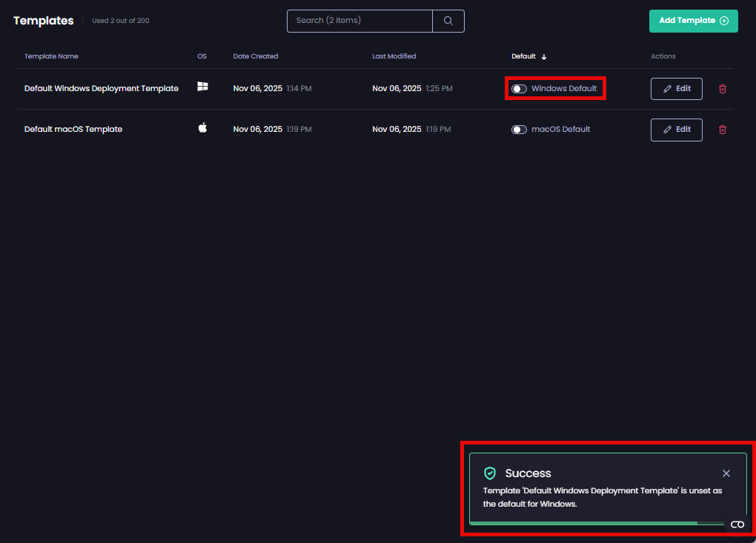Enable the macOS Default toggle
The height and width of the screenshot is (543, 756).
(x=519, y=129)
